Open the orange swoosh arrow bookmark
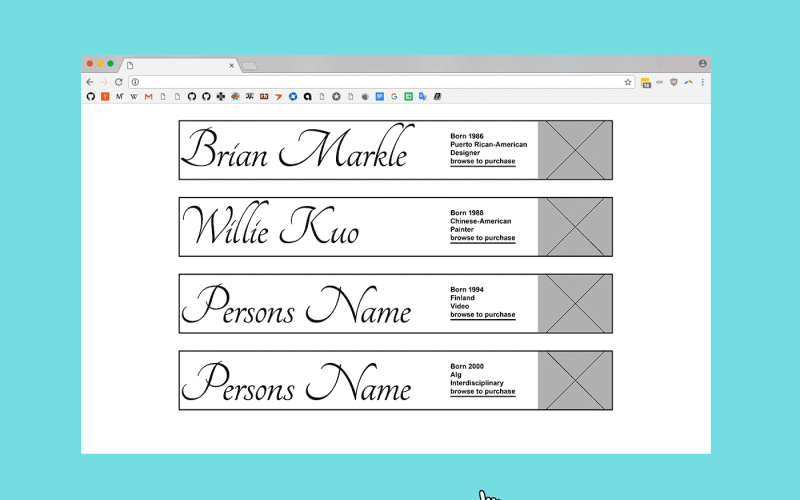This screenshot has height=500, width=800. (278, 96)
